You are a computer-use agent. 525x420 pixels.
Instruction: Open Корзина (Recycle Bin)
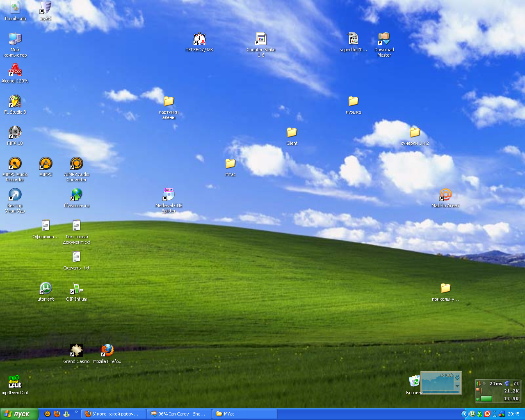pos(415,382)
